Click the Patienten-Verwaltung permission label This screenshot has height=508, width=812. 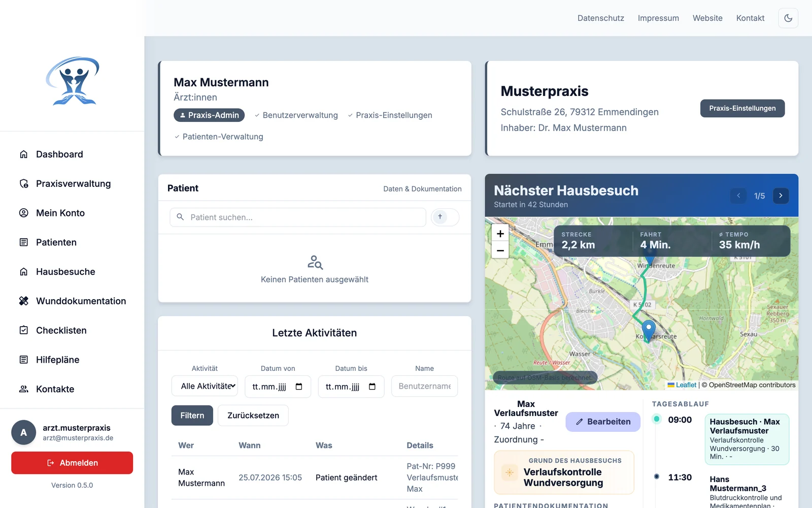pos(223,137)
